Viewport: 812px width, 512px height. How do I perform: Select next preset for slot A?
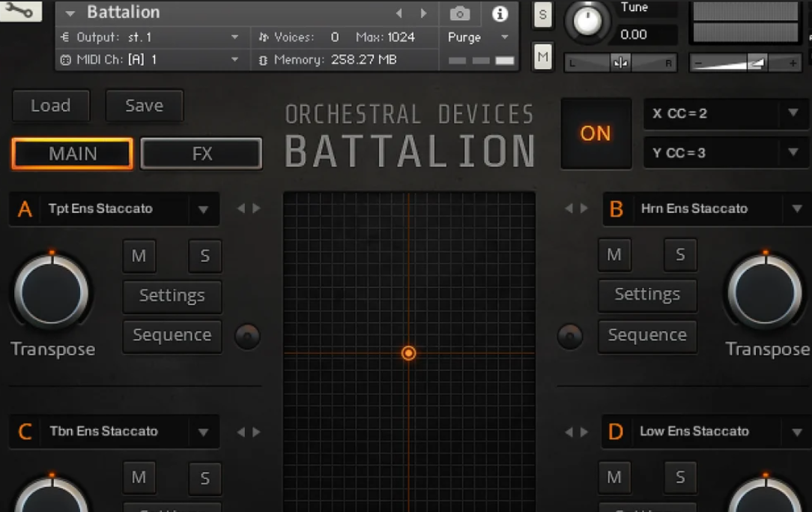(x=256, y=208)
